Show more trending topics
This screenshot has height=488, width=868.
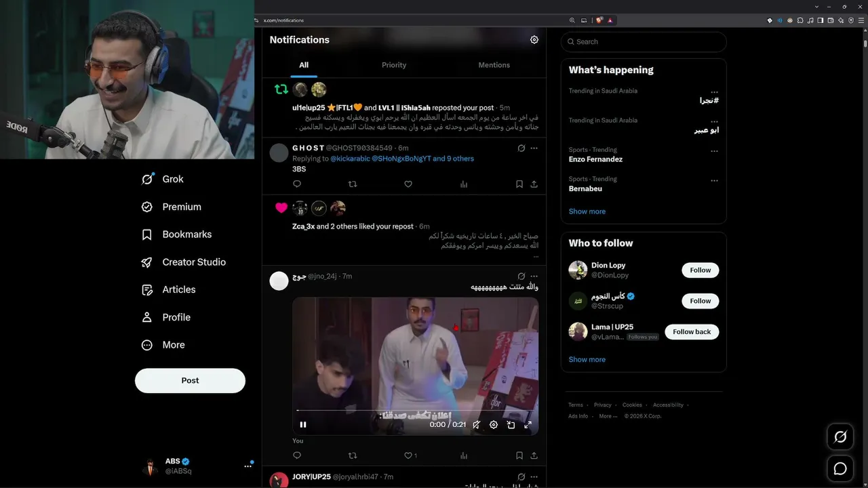pos(587,211)
